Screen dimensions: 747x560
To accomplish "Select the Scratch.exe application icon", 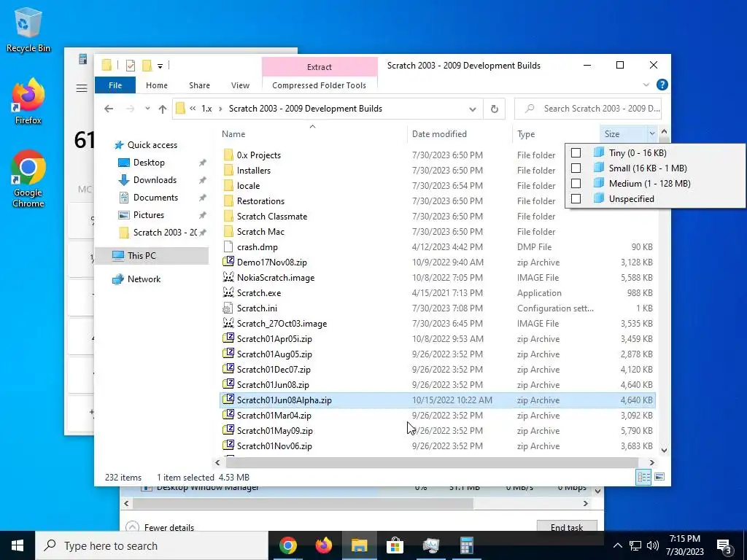I will tap(228, 292).
